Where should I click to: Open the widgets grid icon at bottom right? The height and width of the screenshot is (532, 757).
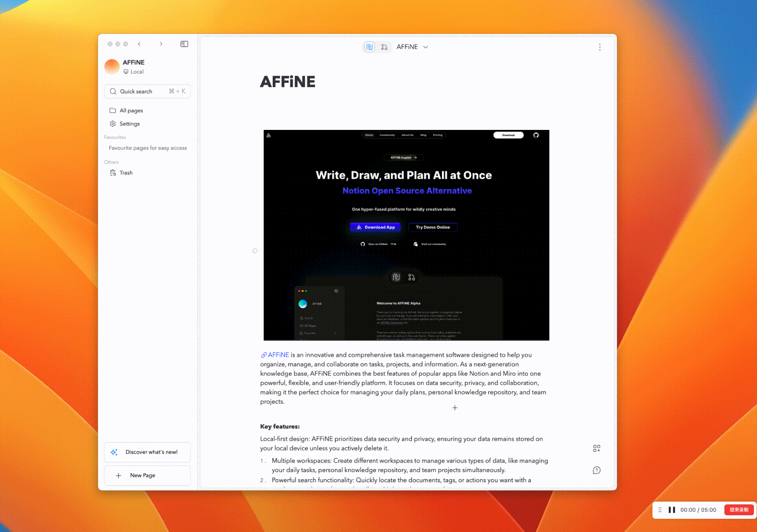(597, 448)
